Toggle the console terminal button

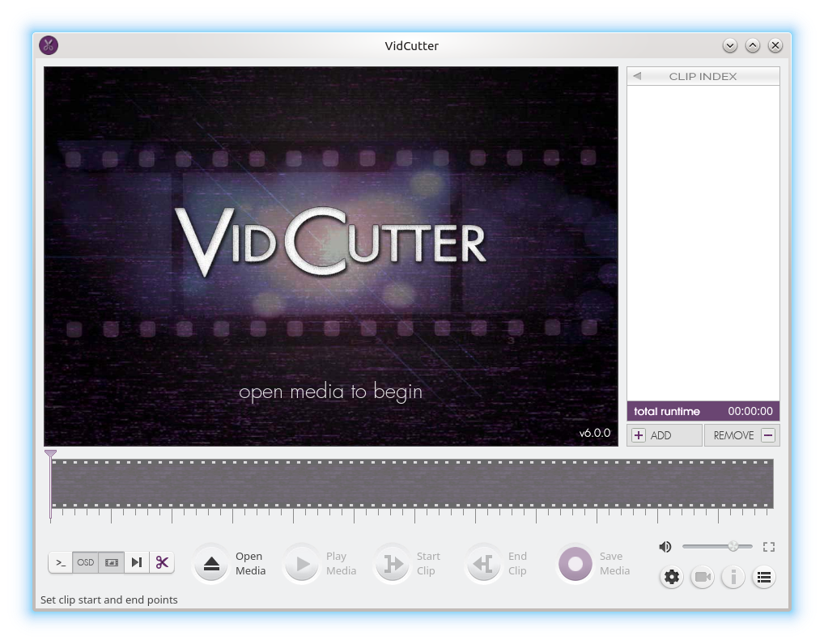[x=61, y=562]
